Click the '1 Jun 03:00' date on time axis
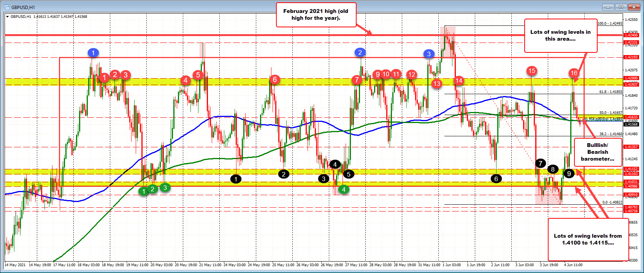 click(451, 265)
